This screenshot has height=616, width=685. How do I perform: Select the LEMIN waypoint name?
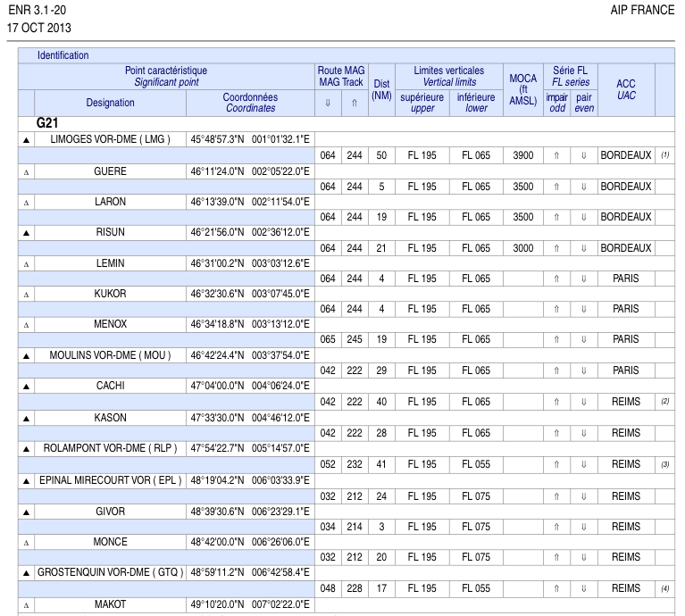pyautogui.click(x=110, y=263)
